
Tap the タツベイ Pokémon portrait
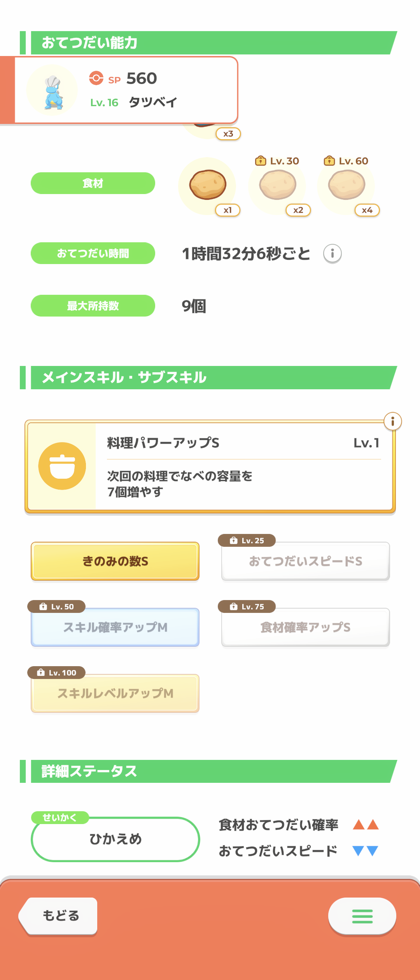tap(52, 91)
